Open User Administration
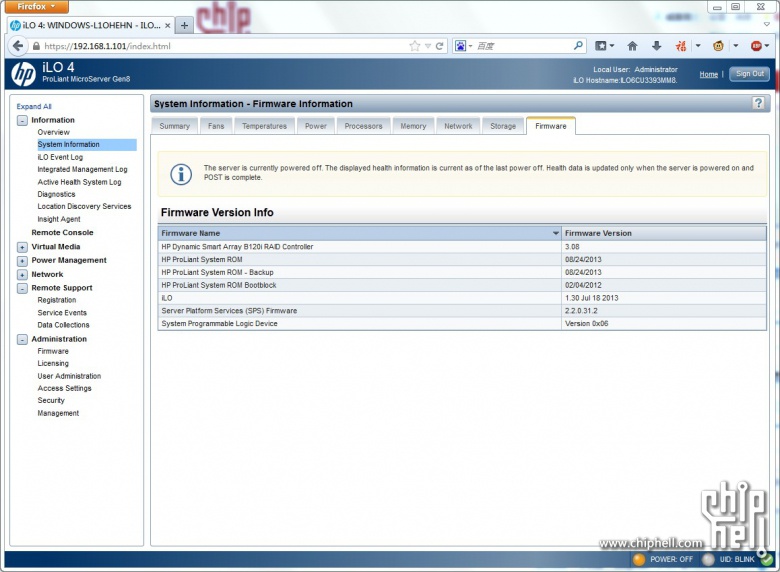This screenshot has height=572, width=780. pyautogui.click(x=69, y=377)
